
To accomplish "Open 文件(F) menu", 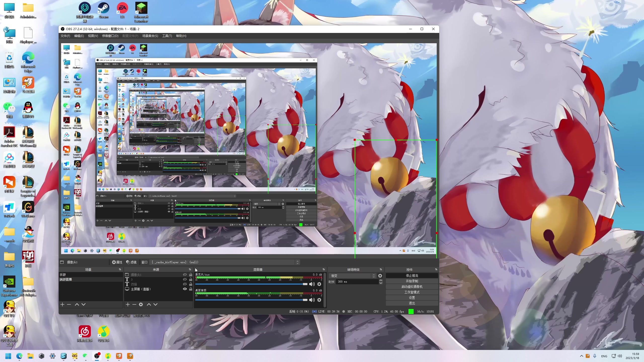I will (65, 36).
